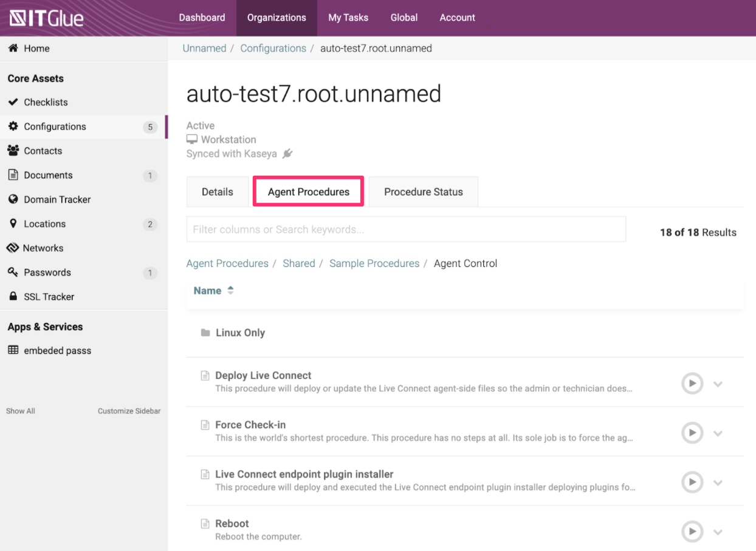Click the Core Assets section heading
Viewport: 756px width, 551px height.
click(x=35, y=78)
